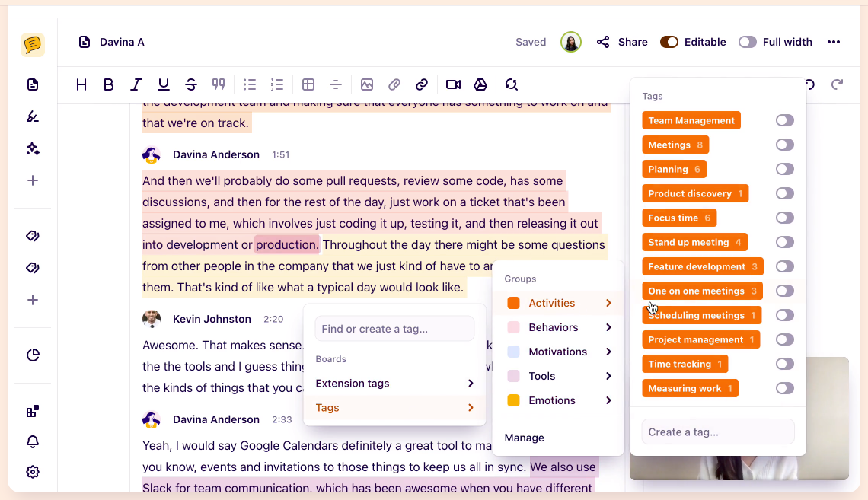Toggle the Team Management tag switch

(x=784, y=120)
